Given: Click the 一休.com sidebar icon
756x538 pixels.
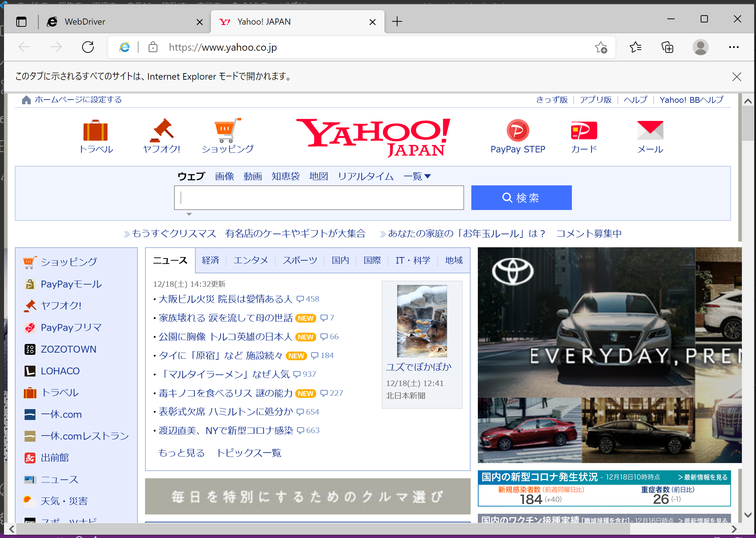Looking at the screenshot, I should click(x=30, y=415).
